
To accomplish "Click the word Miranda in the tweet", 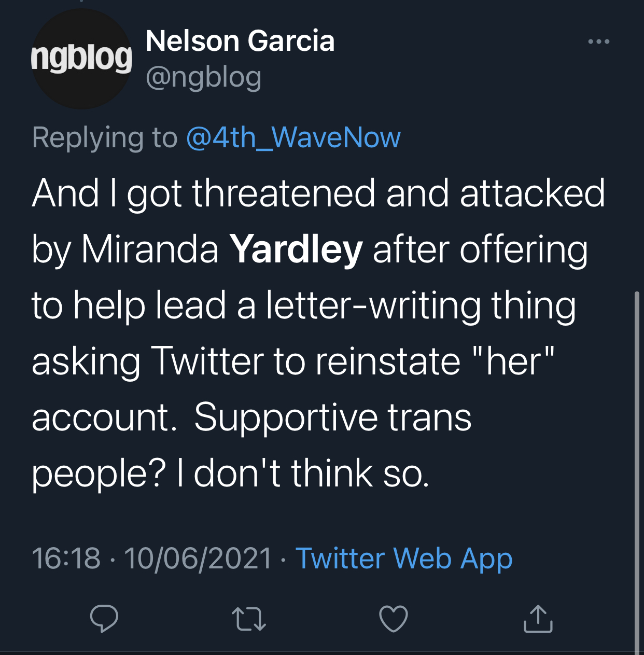I will (x=150, y=249).
